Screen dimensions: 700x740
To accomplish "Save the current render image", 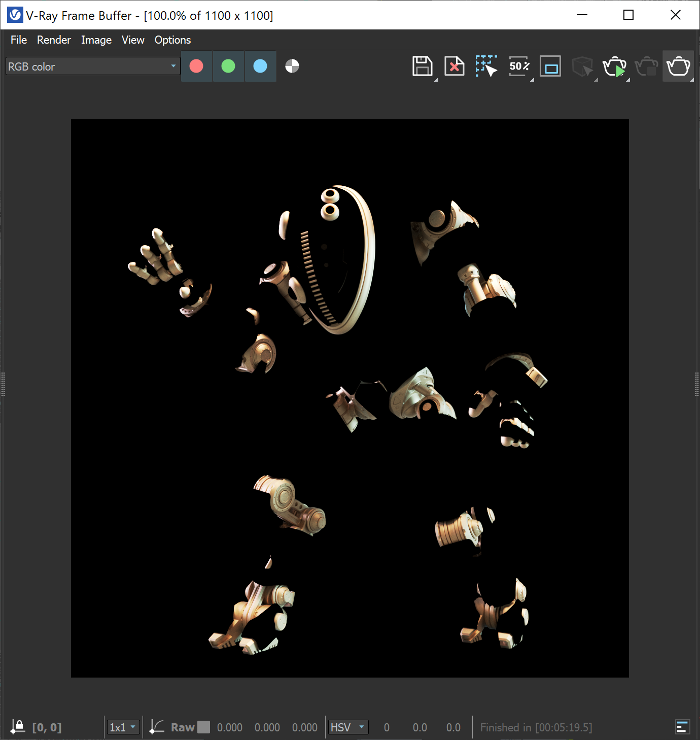I will pos(422,66).
